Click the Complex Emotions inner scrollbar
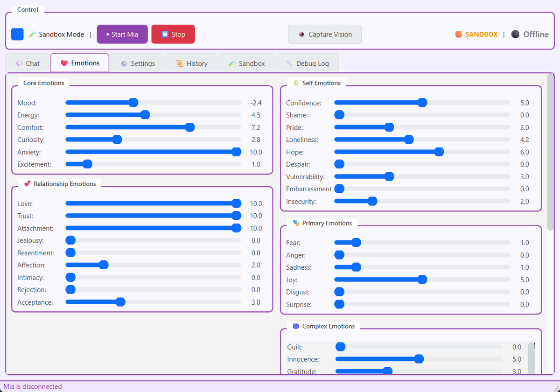This screenshot has width=560, height=392. tap(531, 358)
